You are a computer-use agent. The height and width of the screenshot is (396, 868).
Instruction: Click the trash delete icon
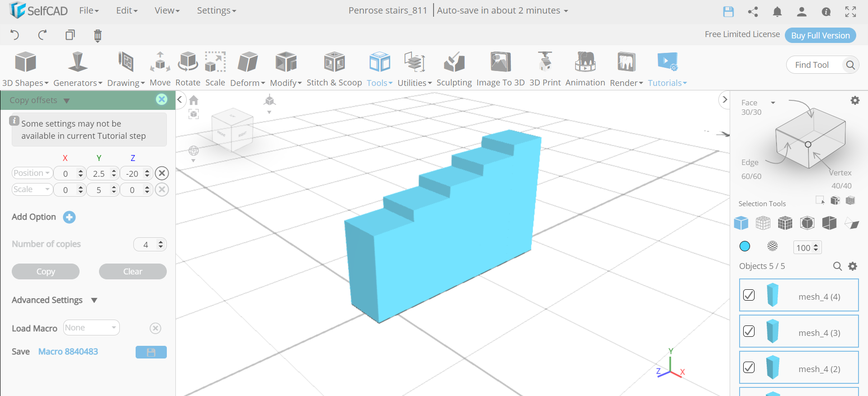(98, 35)
